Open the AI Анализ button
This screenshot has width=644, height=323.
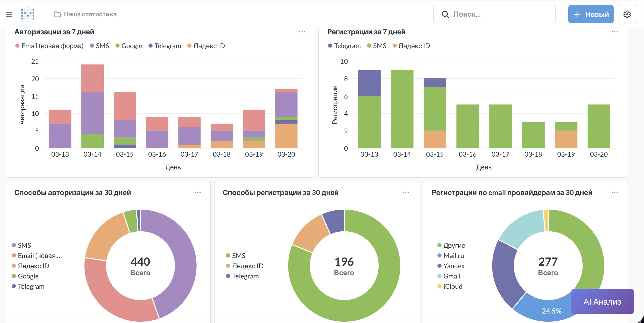click(602, 302)
